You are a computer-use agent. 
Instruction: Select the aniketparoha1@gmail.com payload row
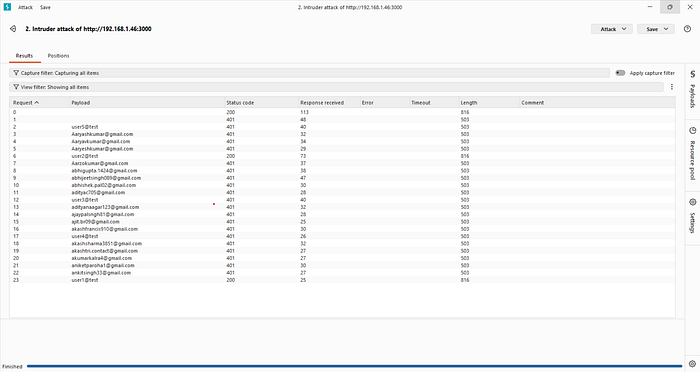click(342, 265)
